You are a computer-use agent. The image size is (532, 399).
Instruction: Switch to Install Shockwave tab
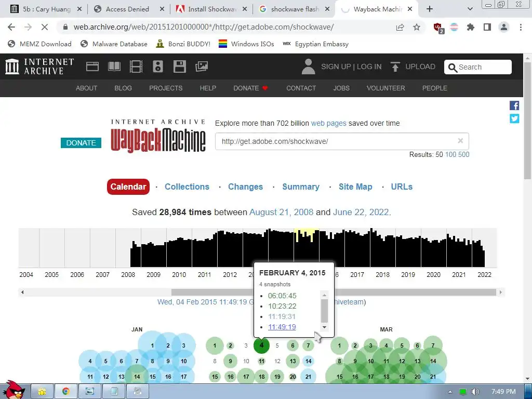pyautogui.click(x=212, y=9)
